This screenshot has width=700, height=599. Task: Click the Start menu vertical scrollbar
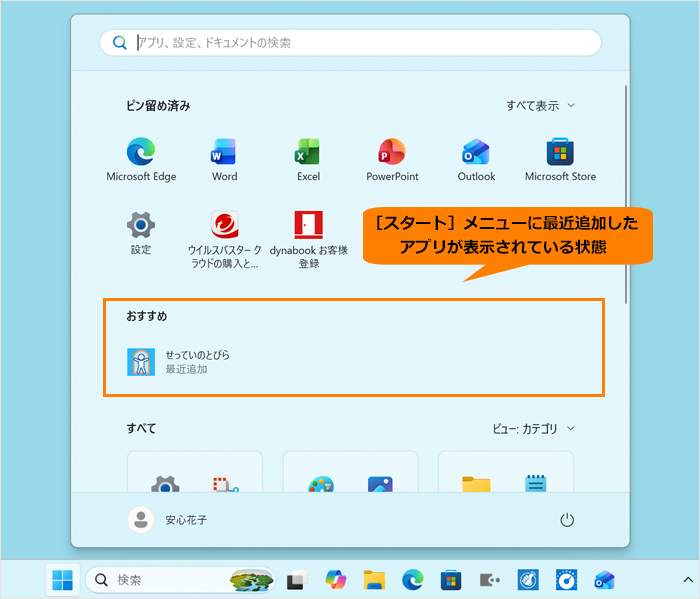(x=626, y=195)
